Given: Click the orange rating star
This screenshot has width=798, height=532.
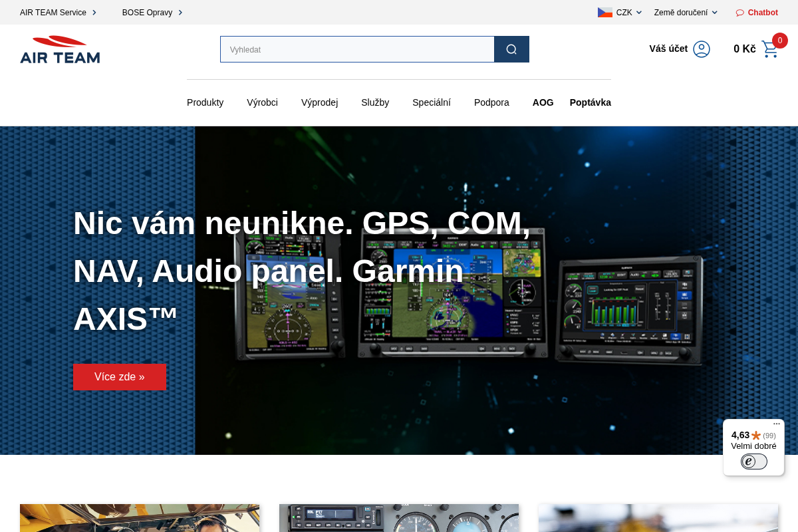Looking at the screenshot, I should click(756, 436).
